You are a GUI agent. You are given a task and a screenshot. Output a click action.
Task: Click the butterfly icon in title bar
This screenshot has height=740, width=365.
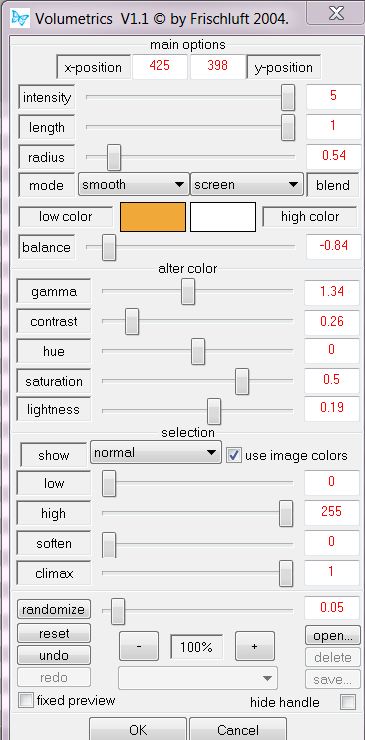click(20, 18)
